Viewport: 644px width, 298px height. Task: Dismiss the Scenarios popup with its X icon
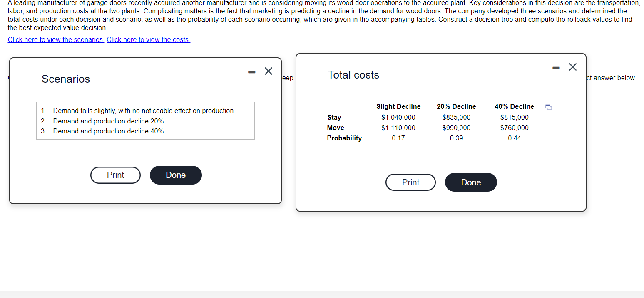pyautogui.click(x=268, y=71)
